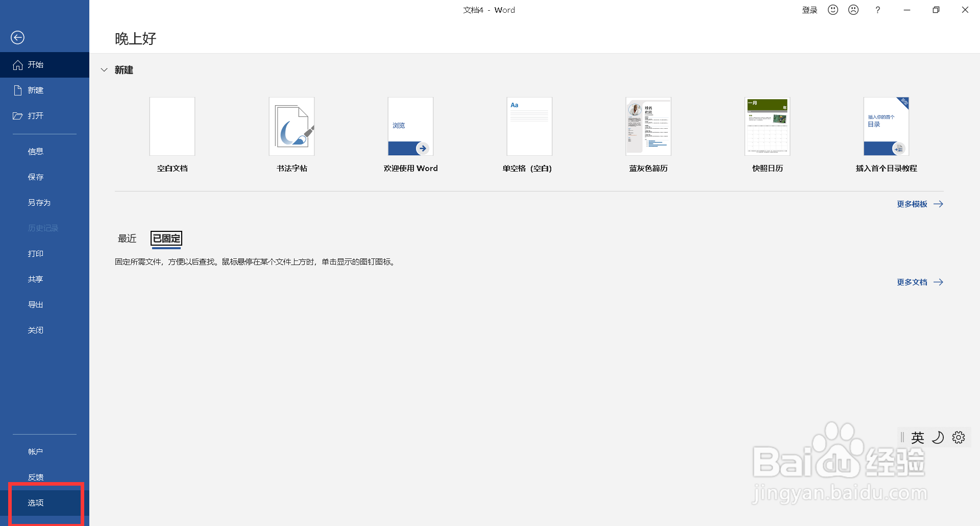Click the back arrow to return to document
Image resolution: width=980 pixels, height=526 pixels.
17,37
